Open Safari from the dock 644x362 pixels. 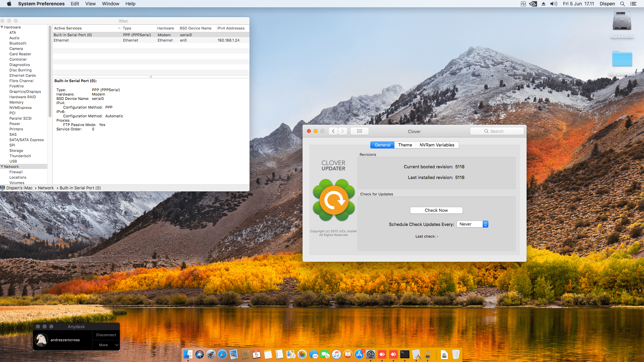pyautogui.click(x=222, y=354)
